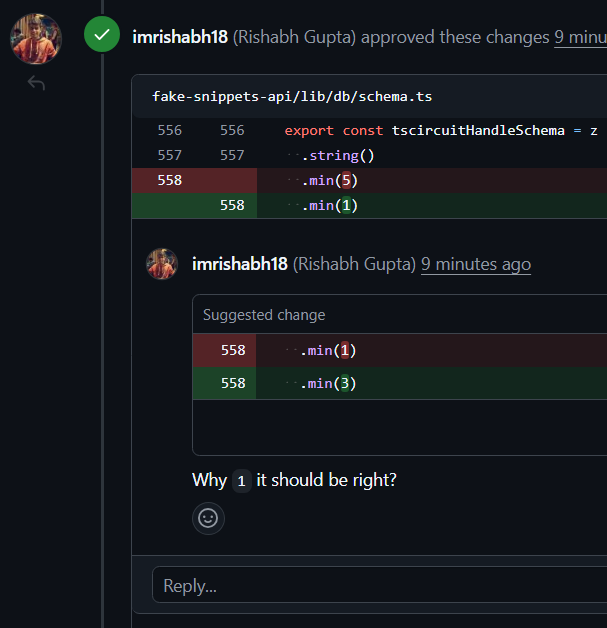Click the approval timestamp link in the header

coord(580,37)
